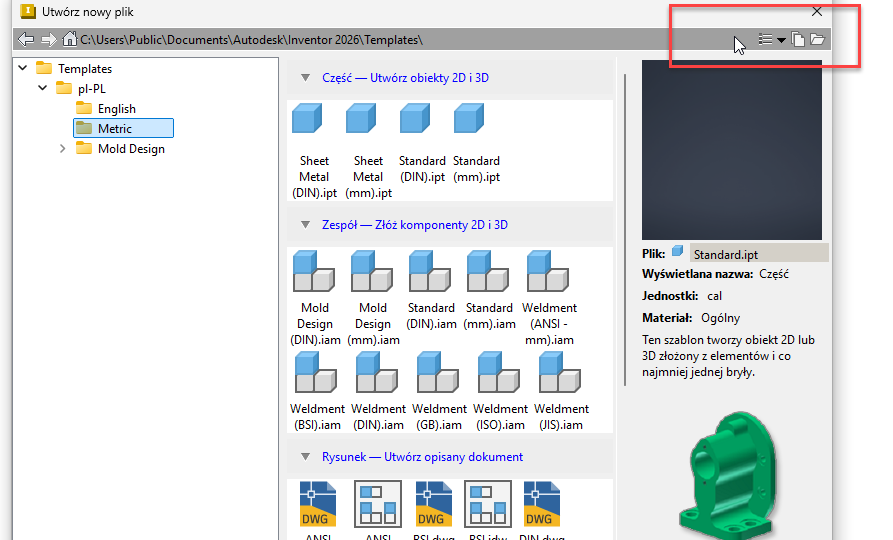893x540 pixels.
Task: Click the dark template preview thumbnail
Action: click(732, 150)
